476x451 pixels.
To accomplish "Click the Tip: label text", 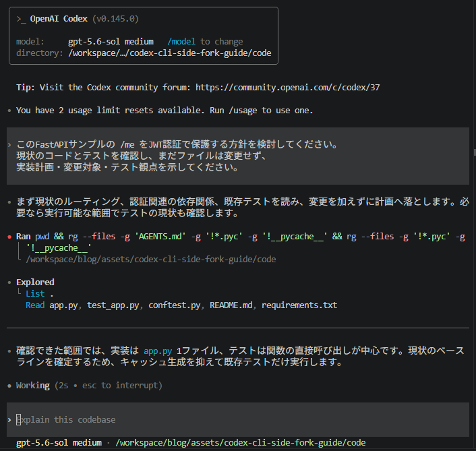I will [26, 88].
